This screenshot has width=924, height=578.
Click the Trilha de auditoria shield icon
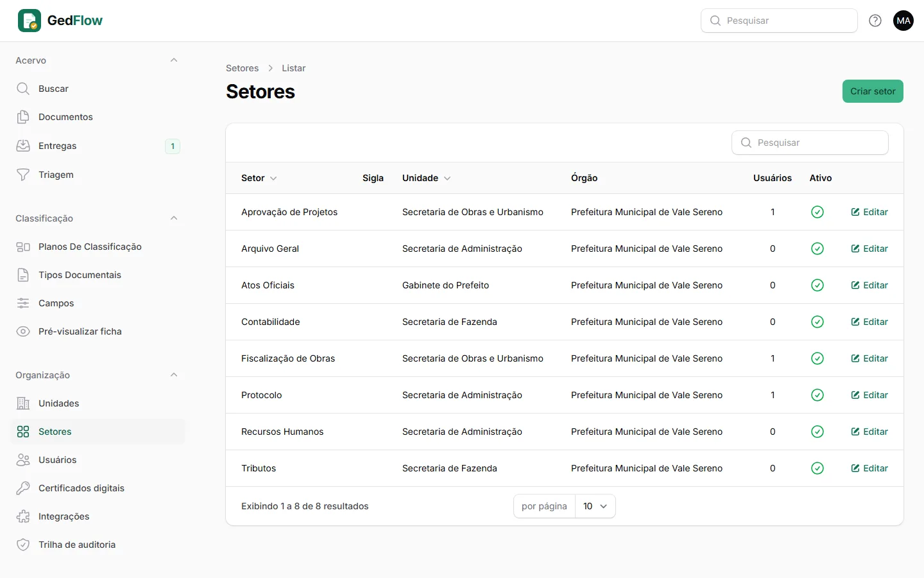click(x=23, y=545)
